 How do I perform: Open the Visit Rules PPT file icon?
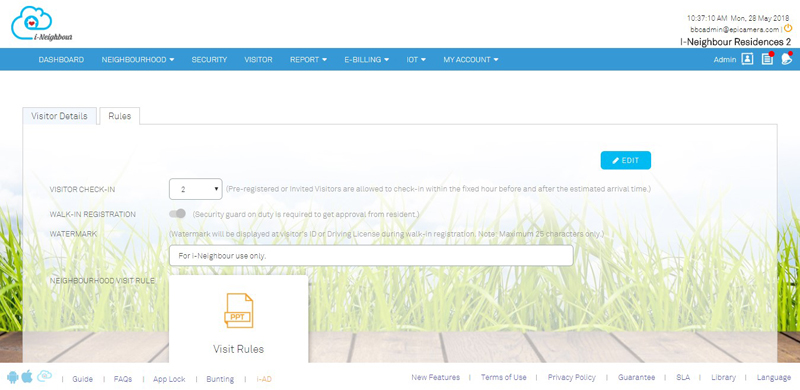pos(239,311)
